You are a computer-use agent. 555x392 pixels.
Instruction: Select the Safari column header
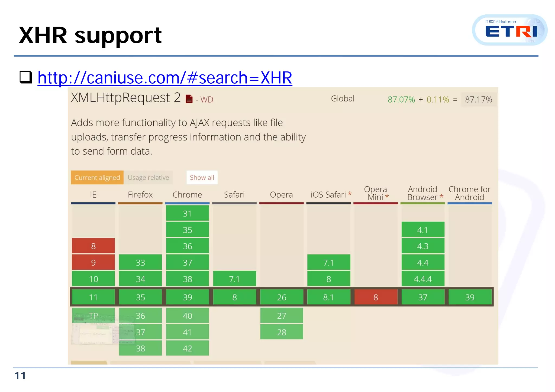click(234, 195)
